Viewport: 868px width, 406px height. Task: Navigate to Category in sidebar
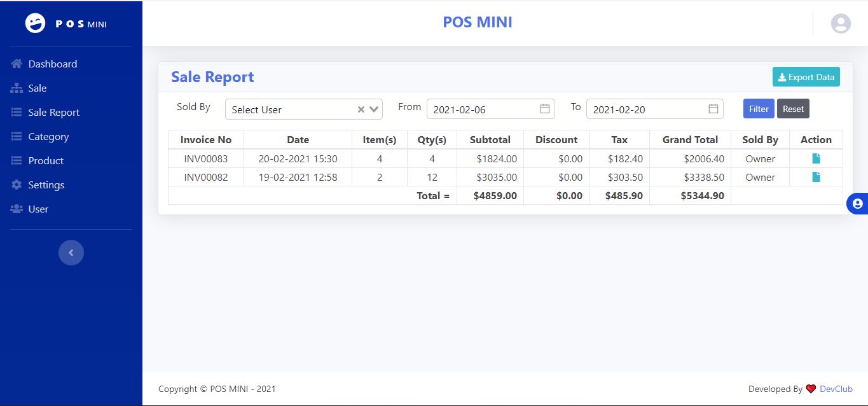[x=48, y=136]
